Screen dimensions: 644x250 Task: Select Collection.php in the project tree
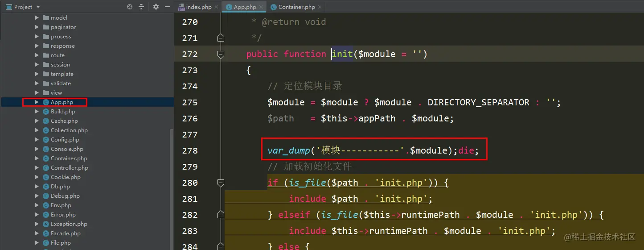(x=69, y=130)
